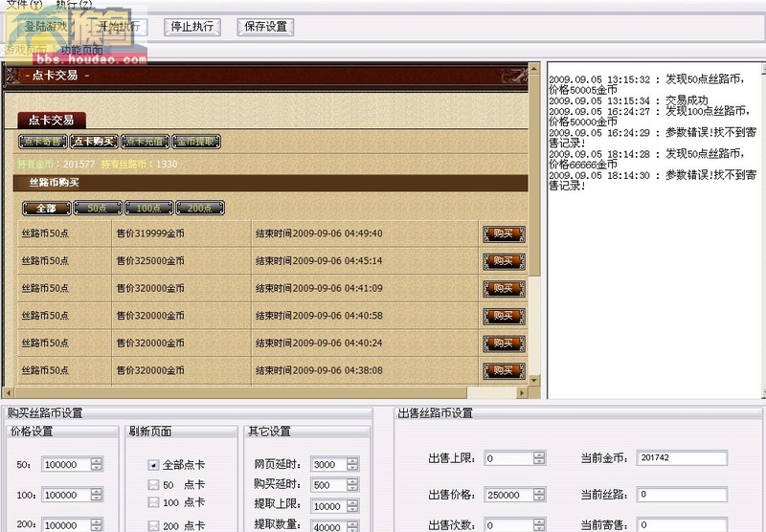The width and height of the screenshot is (766, 532).
Task: Click the 提取数量 input field
Action: click(328, 526)
